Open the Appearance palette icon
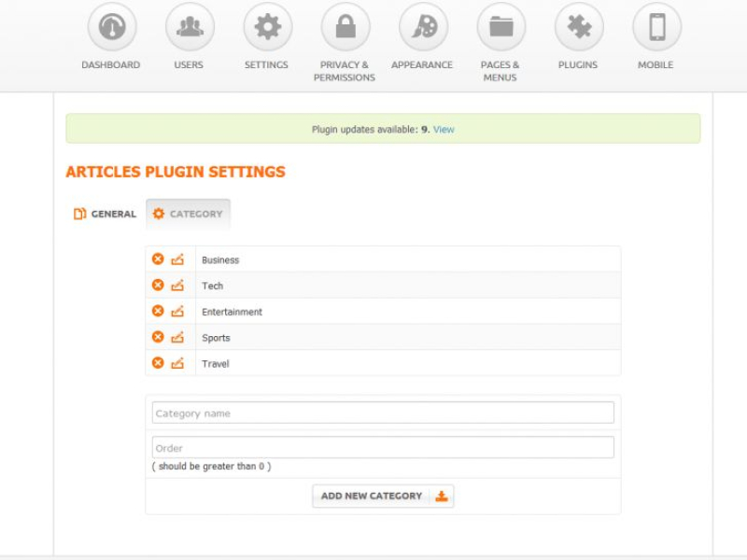 coord(422,27)
